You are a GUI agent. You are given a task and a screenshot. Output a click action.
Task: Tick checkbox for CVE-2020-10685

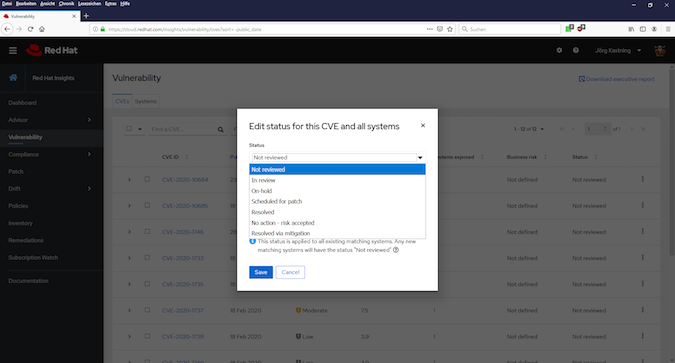[x=147, y=205]
